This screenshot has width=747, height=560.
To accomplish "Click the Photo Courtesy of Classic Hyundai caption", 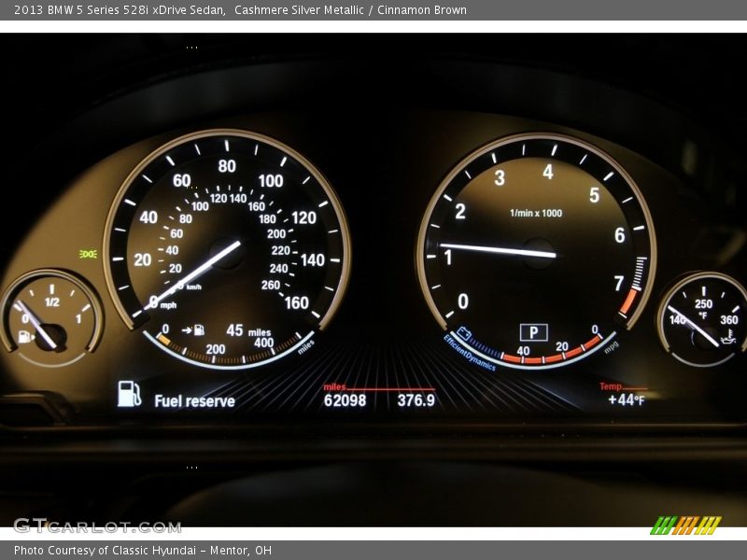I will coord(143,551).
